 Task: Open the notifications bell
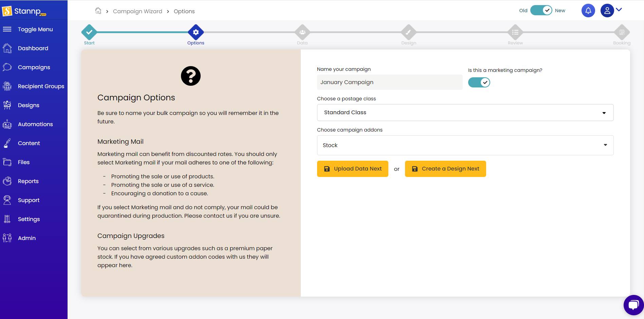click(588, 11)
